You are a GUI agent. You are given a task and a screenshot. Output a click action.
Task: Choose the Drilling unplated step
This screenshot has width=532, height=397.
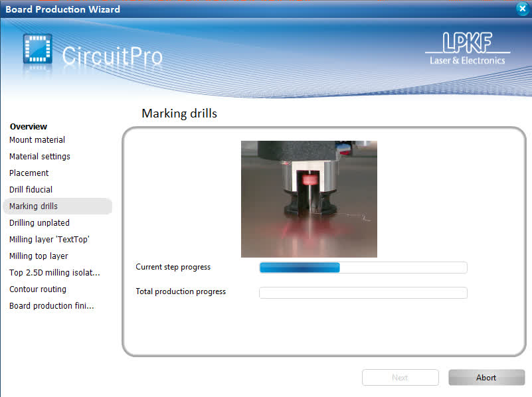point(39,223)
